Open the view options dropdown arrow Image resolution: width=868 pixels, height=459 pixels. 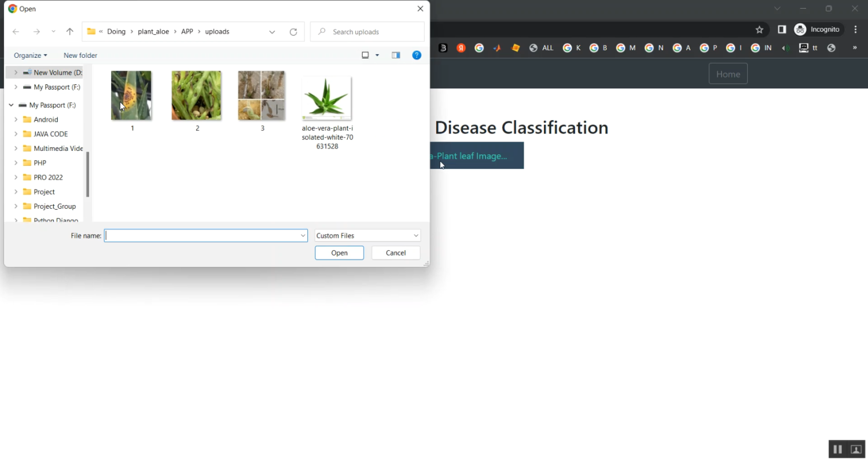pyautogui.click(x=377, y=55)
